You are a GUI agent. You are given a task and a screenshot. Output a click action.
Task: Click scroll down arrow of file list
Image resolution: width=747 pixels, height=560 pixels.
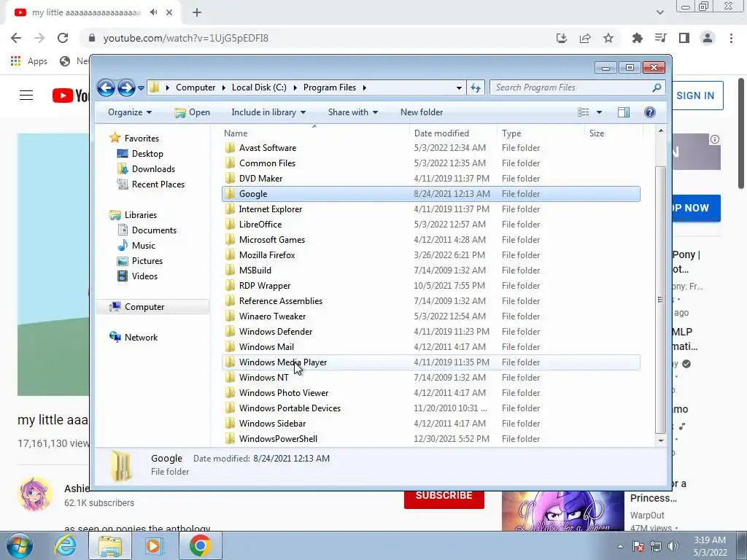pos(661,440)
